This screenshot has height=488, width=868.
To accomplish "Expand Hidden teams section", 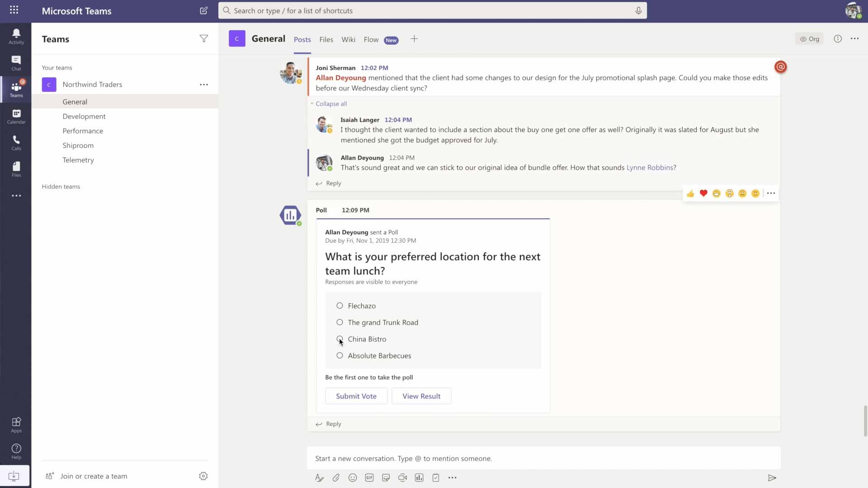I will (61, 187).
